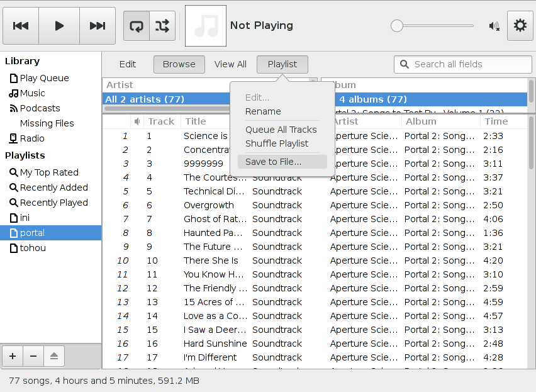The width and height of the screenshot is (536, 392).
Task: Click the time value "2:33"
Action: pos(493,136)
